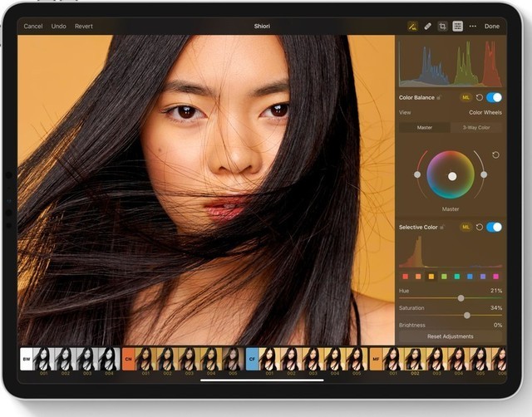The width and height of the screenshot is (532, 417).
Task: Select the ML auto-enhance wand tool
Action: pos(412,27)
